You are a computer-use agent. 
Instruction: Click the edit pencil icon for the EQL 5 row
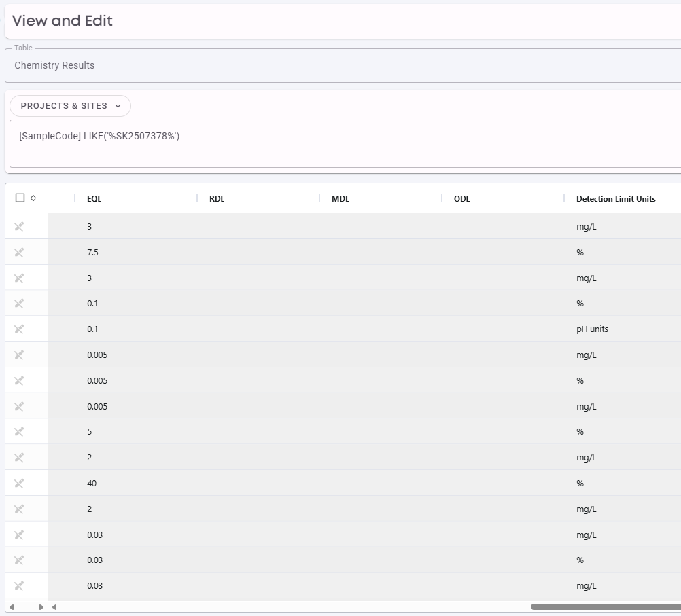(x=19, y=431)
